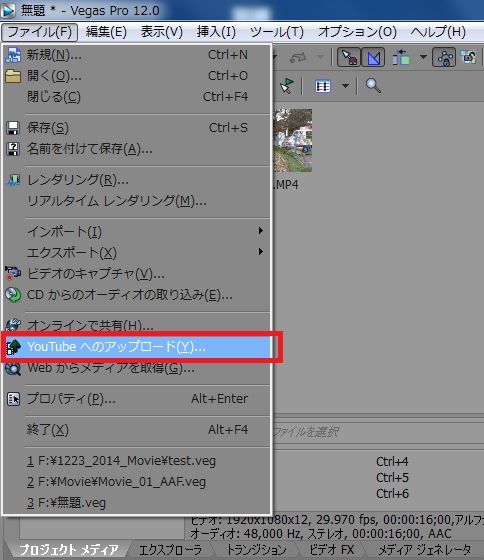Open the 表示(V) menu
This screenshot has height=560, width=484.
coord(161,32)
